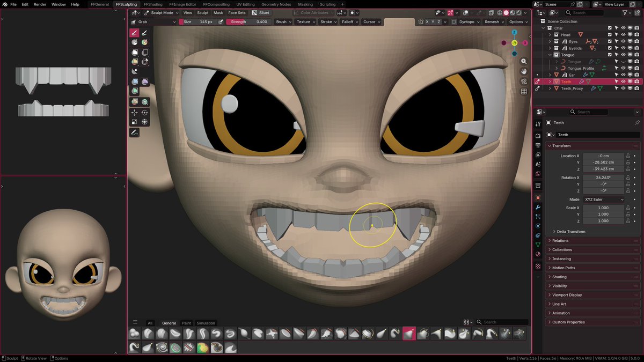644x362 pixels.
Task: Click the Siluet button
Action: (261, 12)
